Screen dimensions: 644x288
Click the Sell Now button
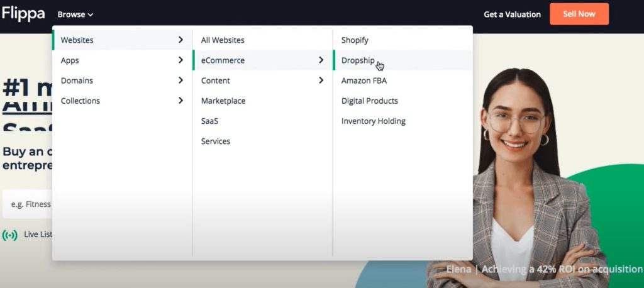[x=579, y=14]
